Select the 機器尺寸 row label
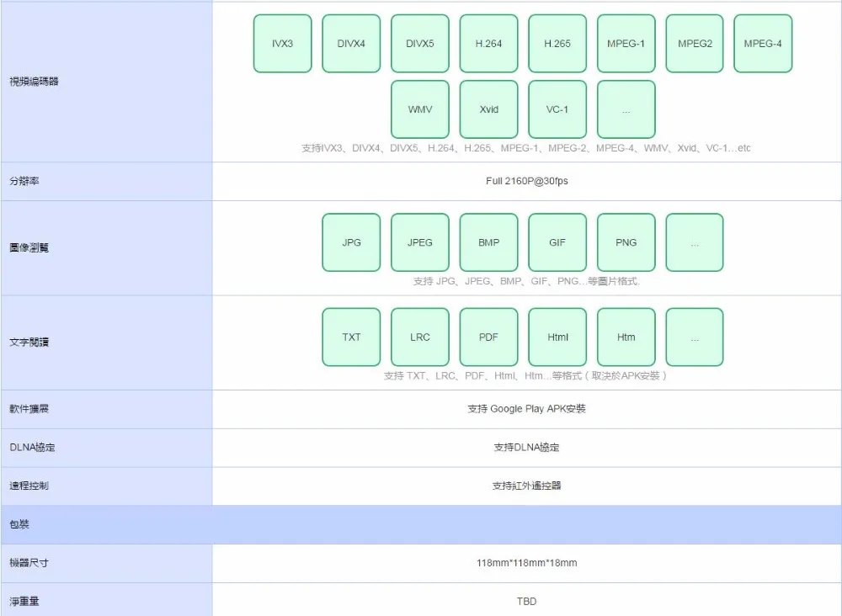The image size is (842, 616). point(29,563)
